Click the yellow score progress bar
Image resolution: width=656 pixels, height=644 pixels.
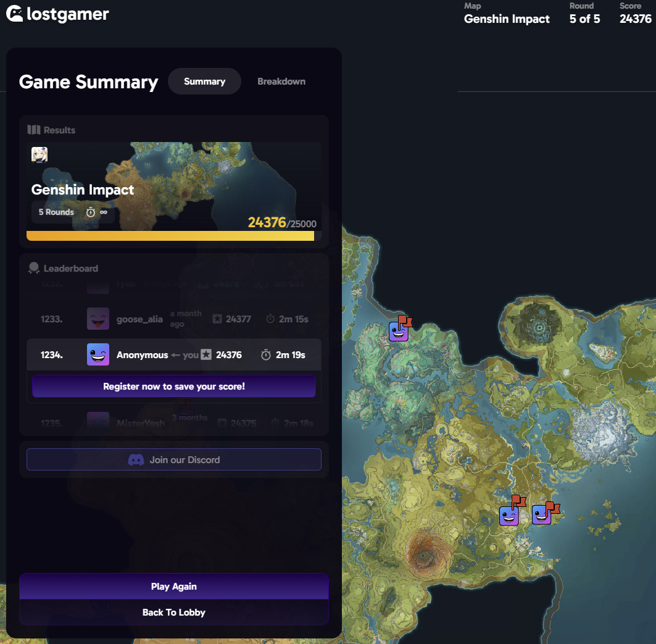pos(170,236)
